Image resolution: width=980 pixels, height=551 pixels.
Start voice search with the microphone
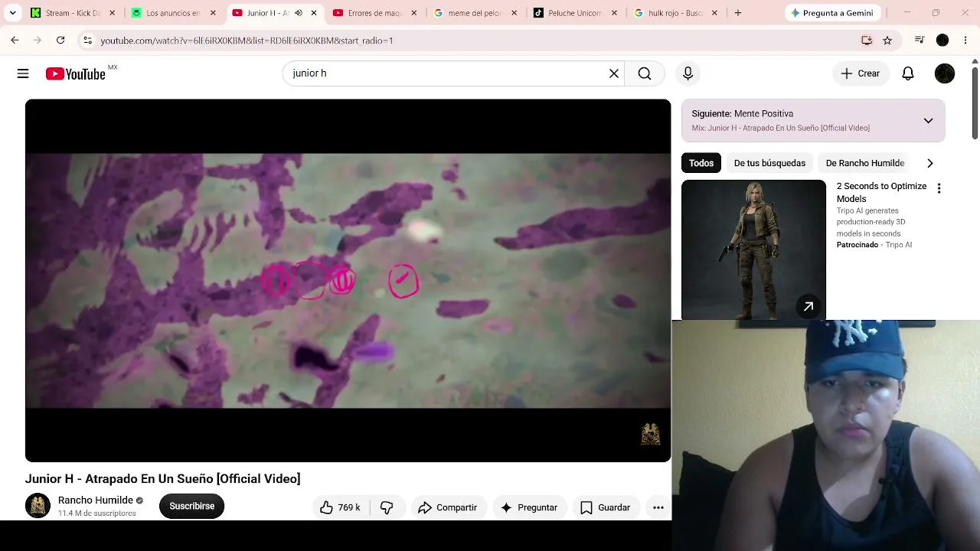(688, 73)
